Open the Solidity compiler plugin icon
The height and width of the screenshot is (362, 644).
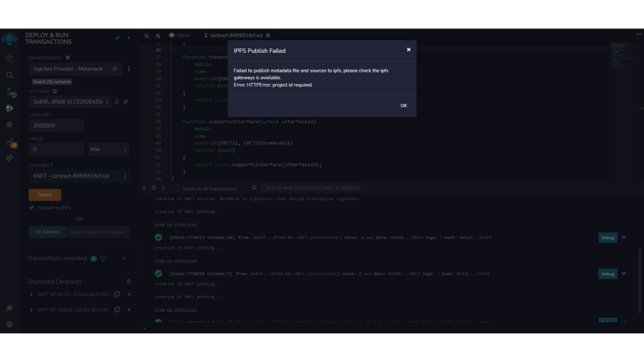point(9,92)
